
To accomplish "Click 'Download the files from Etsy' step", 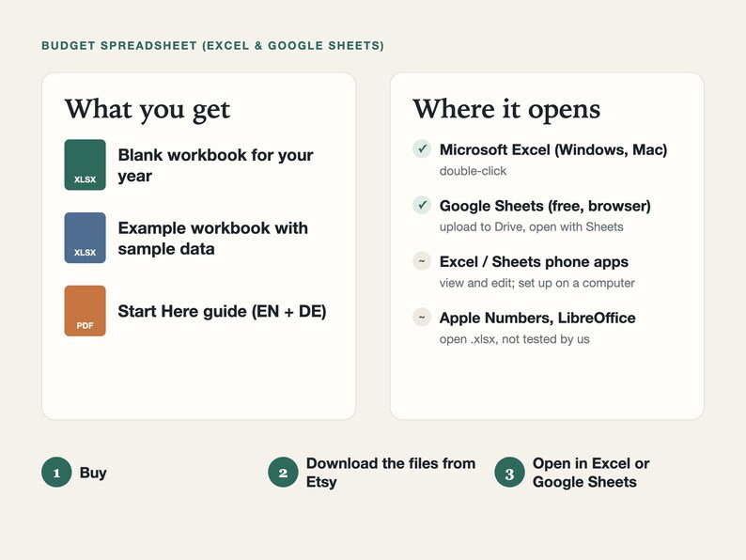I will point(391,473).
